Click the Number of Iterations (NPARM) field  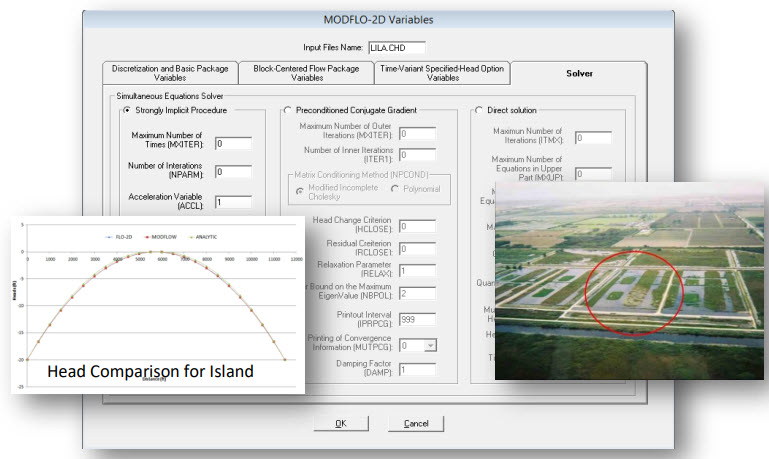pos(232,172)
